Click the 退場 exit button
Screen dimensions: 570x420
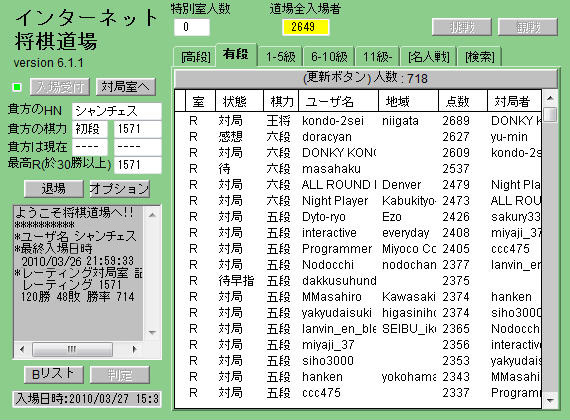[x=54, y=189]
